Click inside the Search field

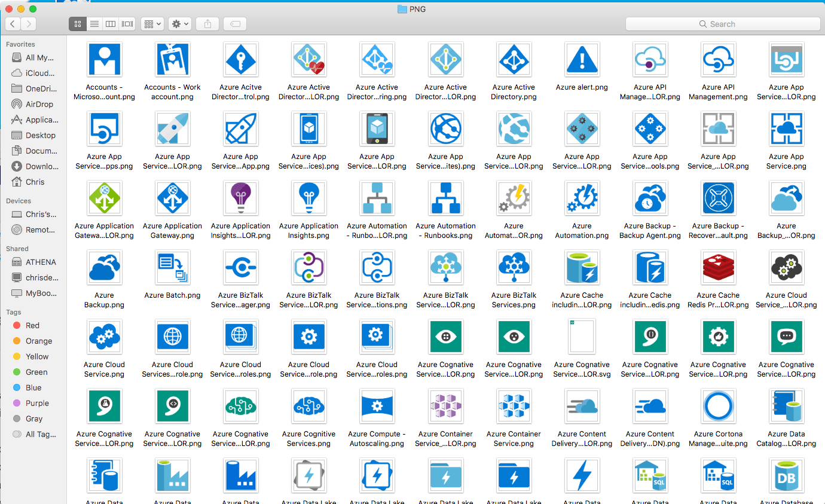point(722,24)
